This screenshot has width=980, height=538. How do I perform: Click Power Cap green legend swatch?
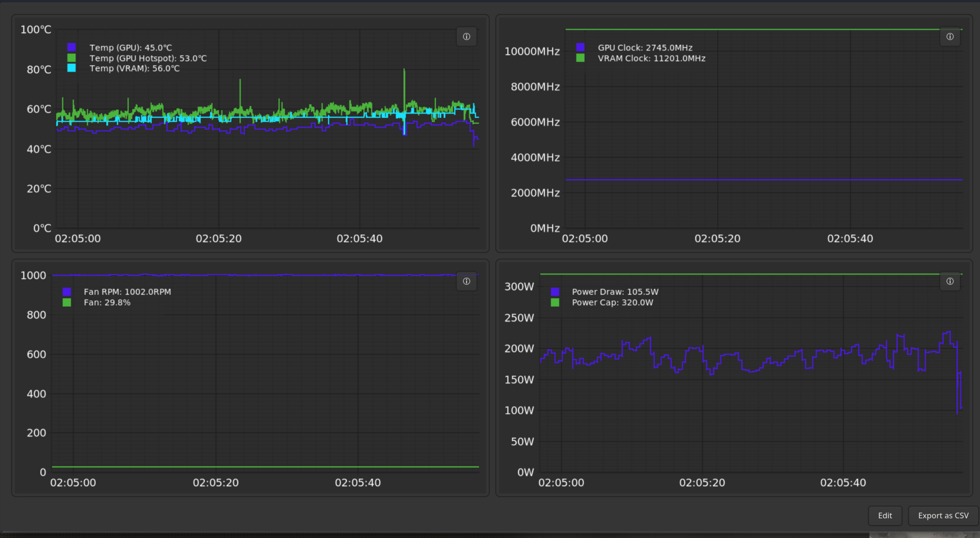tap(555, 302)
